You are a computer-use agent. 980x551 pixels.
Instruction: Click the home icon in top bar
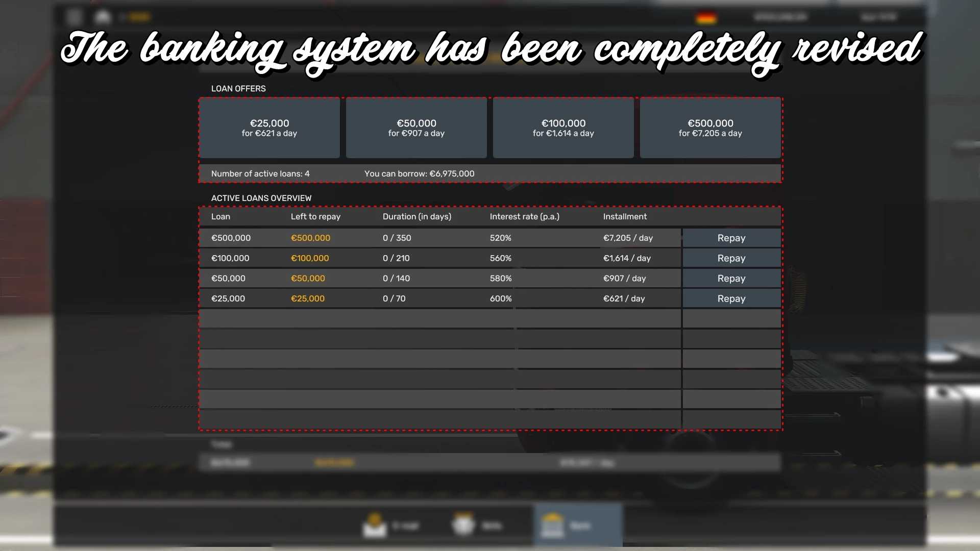[103, 17]
